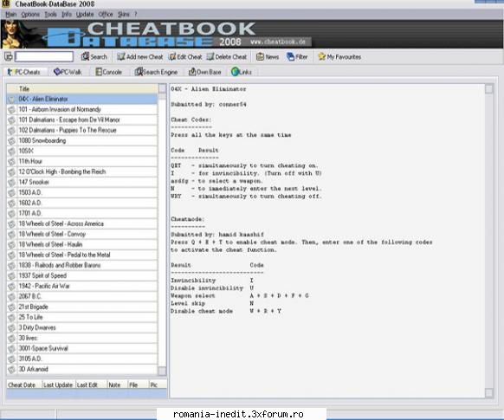Open the Skins menu
The image size is (504, 420).
pos(124,15)
